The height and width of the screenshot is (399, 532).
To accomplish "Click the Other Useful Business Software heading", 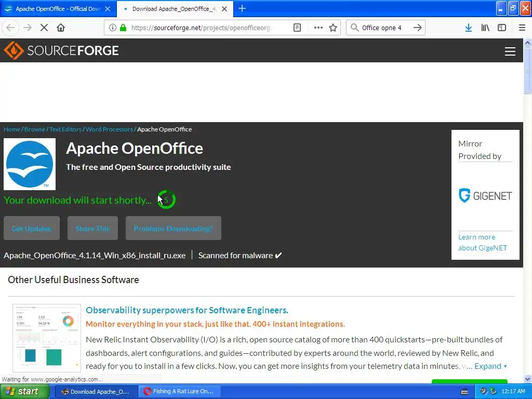I will coord(73,280).
